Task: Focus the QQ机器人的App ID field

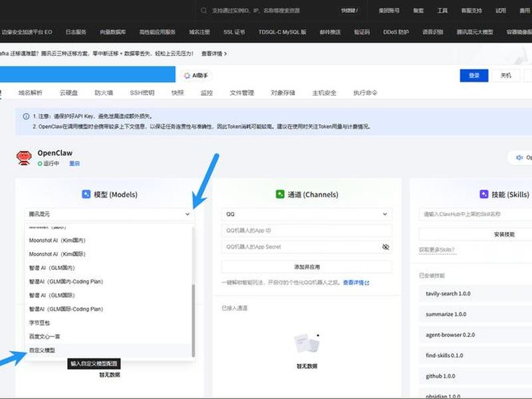Action: click(307, 230)
